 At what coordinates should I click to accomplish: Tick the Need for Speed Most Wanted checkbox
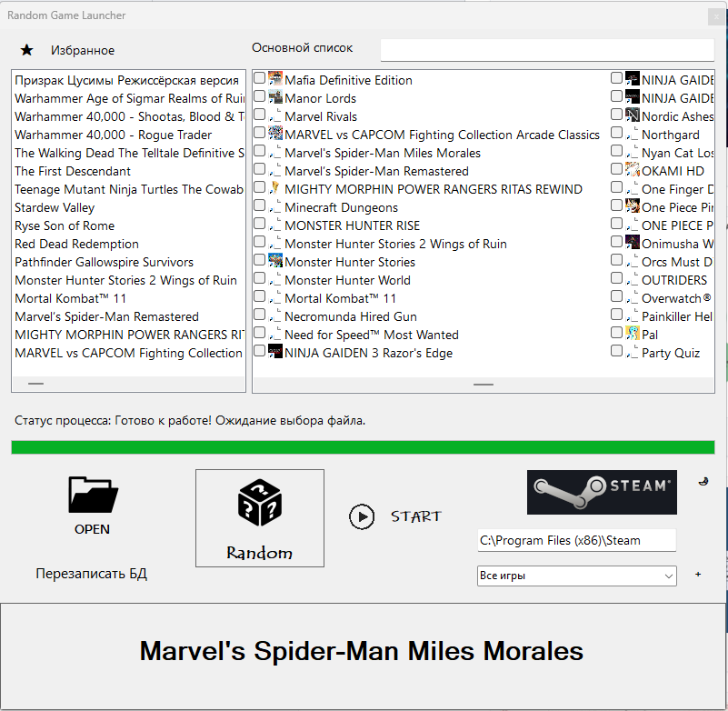(260, 333)
